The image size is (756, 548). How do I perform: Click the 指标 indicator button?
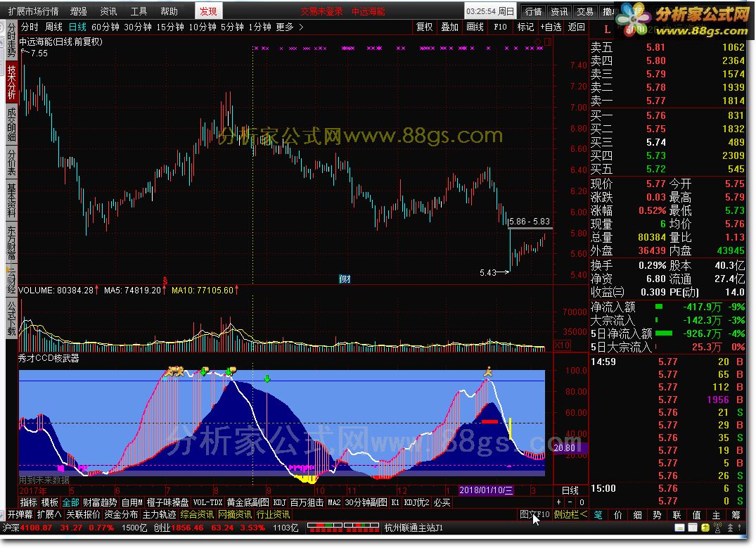click(x=28, y=502)
